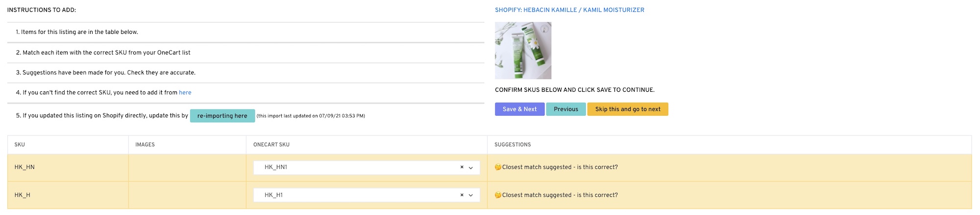
Task: Select the HK_HN SKU cell
Action: tap(24, 167)
